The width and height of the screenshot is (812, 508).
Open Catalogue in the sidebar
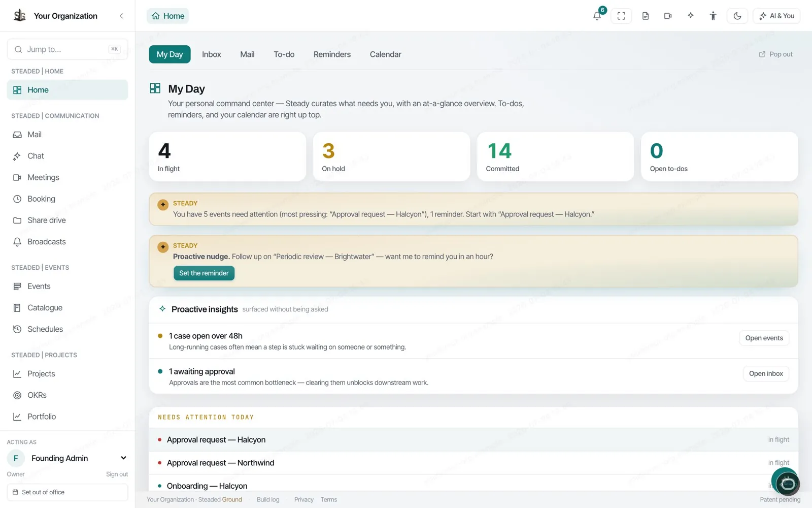pyautogui.click(x=67, y=308)
